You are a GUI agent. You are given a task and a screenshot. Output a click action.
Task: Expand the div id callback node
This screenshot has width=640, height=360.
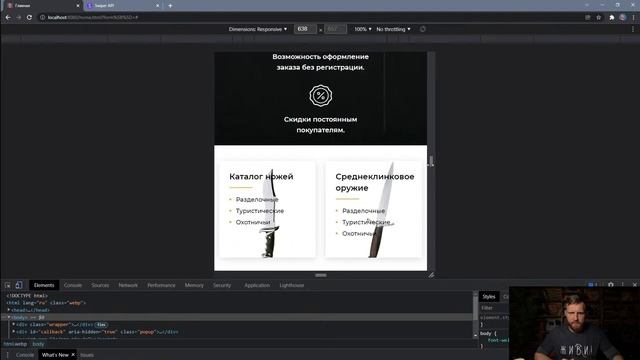coord(13,332)
